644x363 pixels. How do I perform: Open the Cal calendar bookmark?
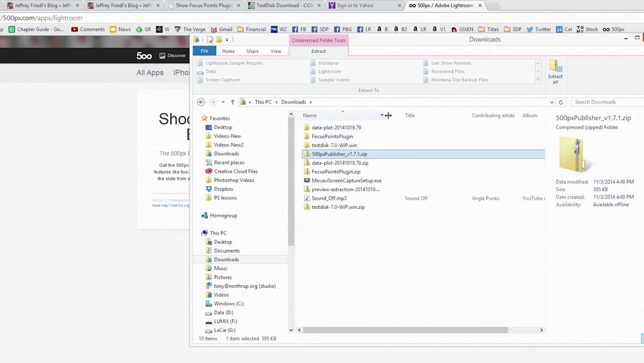click(x=564, y=30)
